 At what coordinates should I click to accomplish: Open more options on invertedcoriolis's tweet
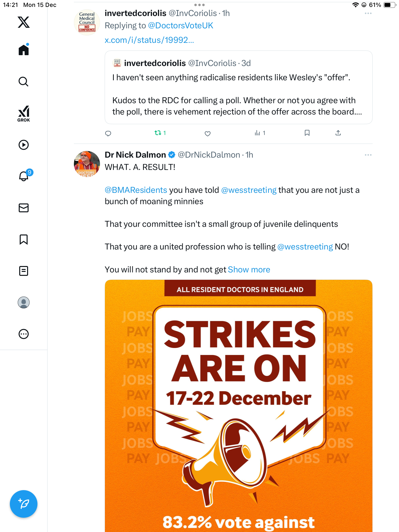coord(368,13)
